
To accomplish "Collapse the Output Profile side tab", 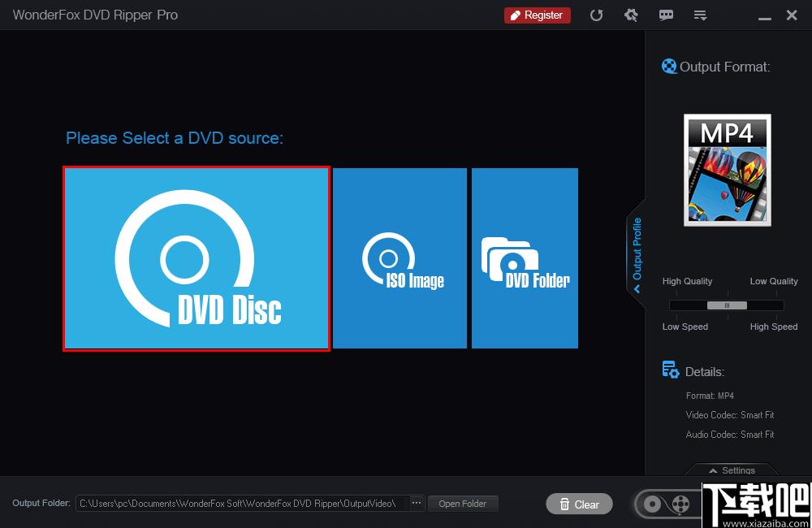I will coord(637,254).
